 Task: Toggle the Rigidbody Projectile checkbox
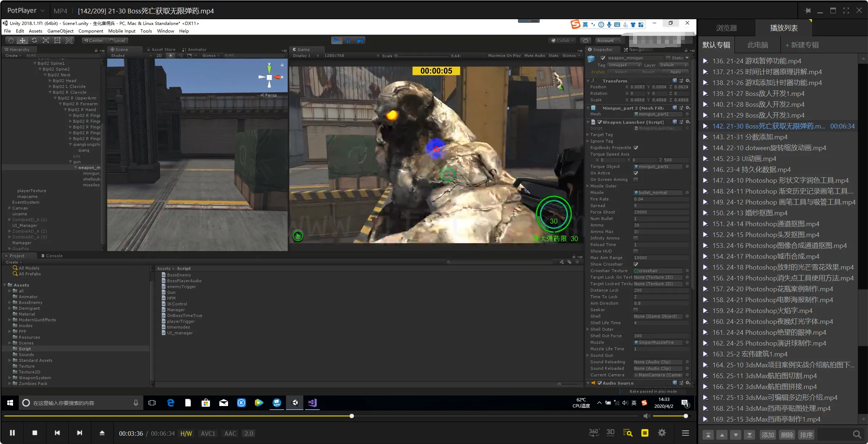coord(636,148)
